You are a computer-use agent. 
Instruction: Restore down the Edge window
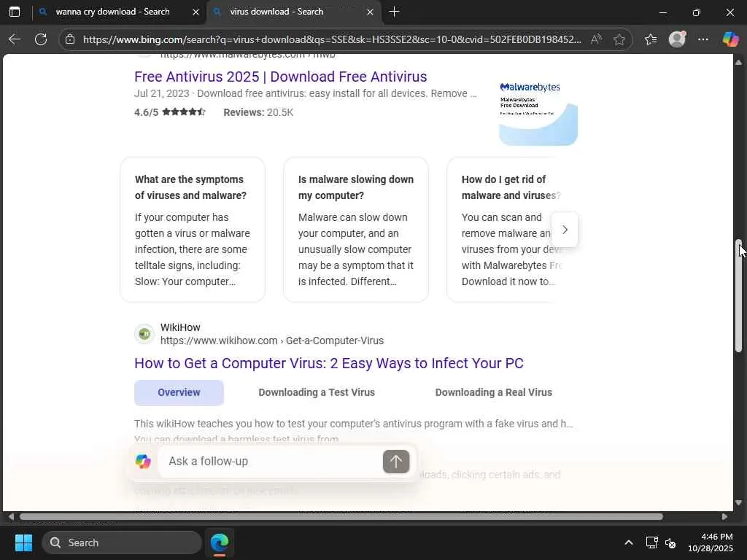(x=696, y=12)
